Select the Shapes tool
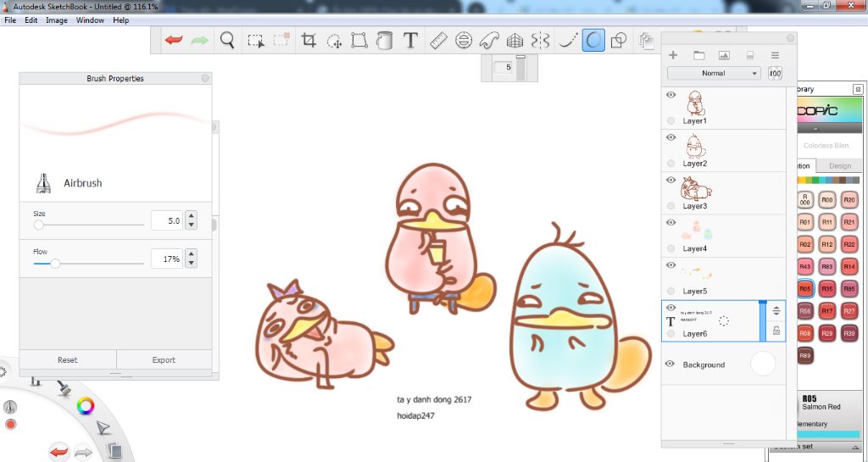 (619, 41)
